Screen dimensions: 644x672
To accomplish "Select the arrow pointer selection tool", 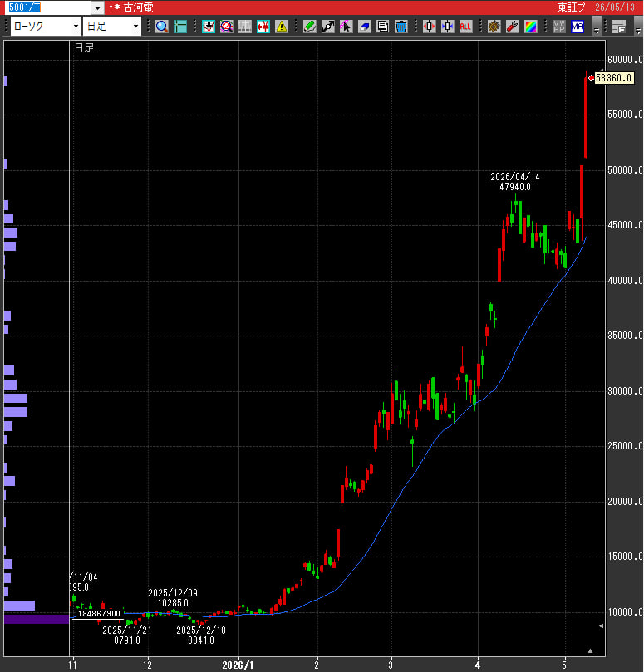I will click(x=346, y=27).
